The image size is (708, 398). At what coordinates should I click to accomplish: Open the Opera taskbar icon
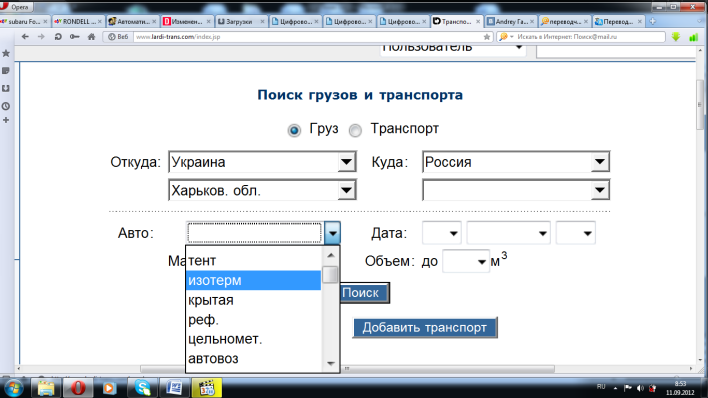tap(78, 388)
